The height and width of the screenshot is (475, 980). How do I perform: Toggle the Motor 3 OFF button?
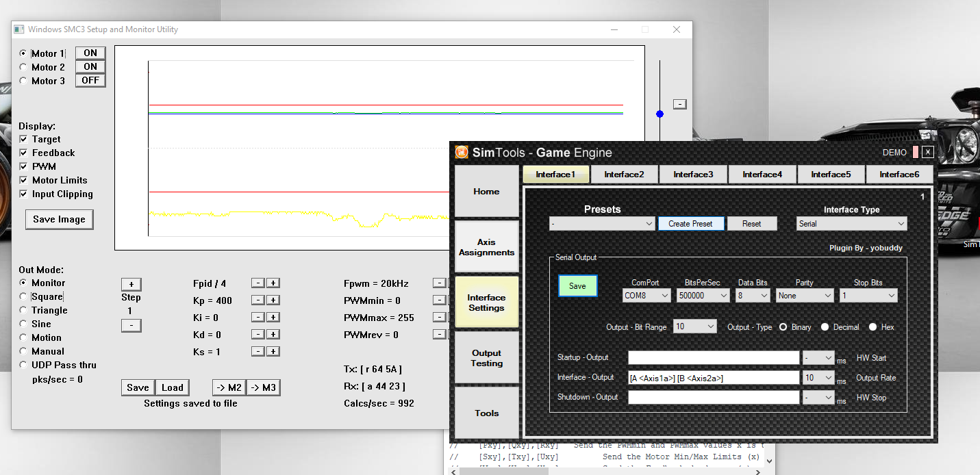[90, 81]
